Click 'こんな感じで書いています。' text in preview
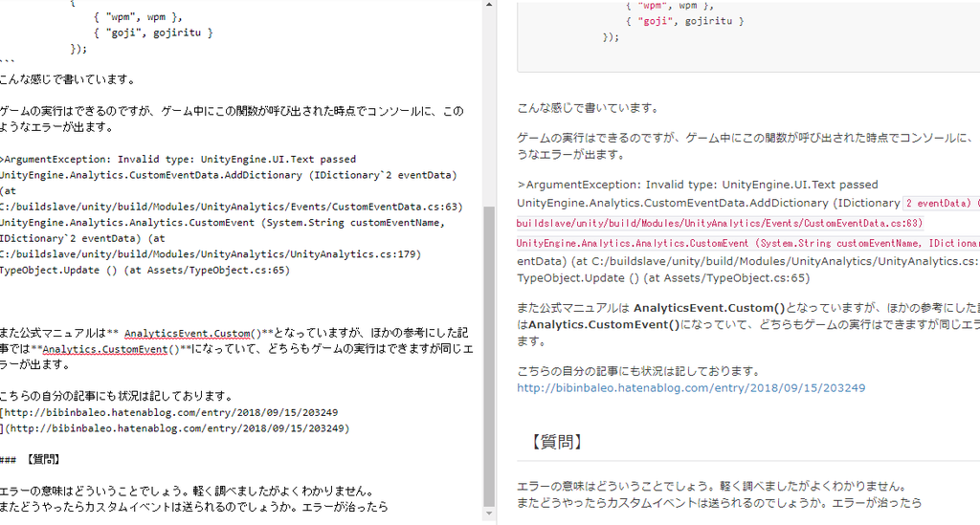Viewport: 980px width, 525px height. coord(589,108)
